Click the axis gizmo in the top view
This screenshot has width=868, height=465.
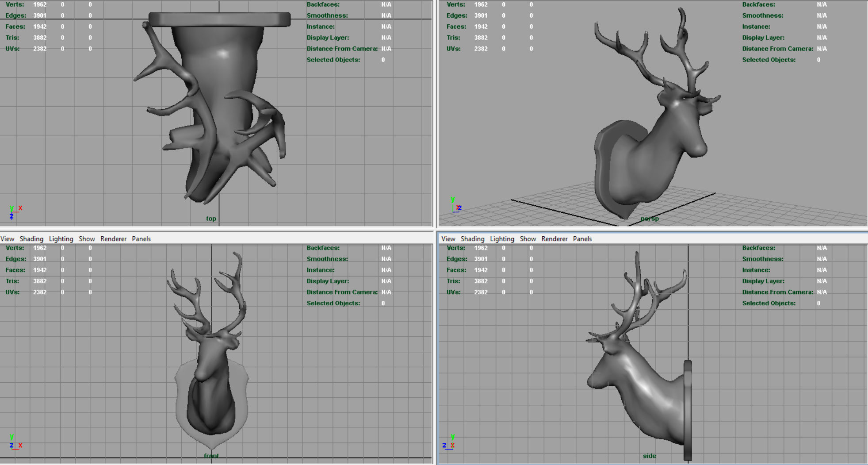pos(15,212)
